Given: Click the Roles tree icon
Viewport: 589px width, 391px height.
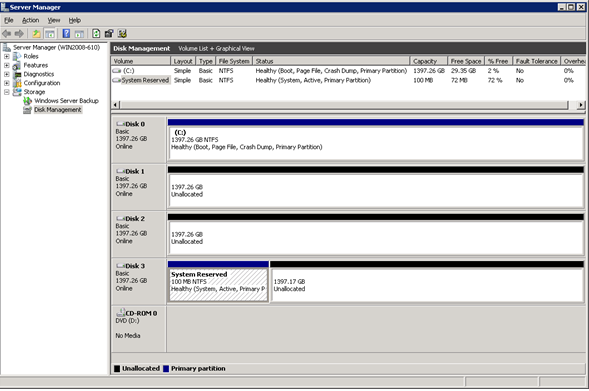Looking at the screenshot, I should click(x=17, y=56).
